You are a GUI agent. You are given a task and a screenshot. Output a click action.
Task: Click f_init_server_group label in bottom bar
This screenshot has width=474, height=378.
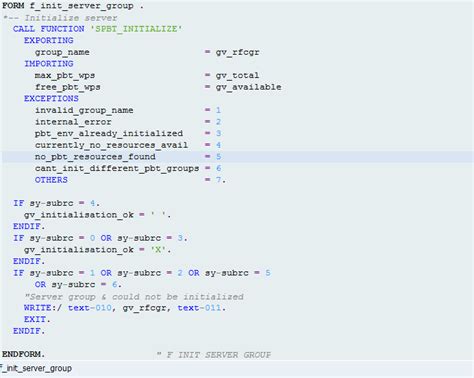(36, 368)
